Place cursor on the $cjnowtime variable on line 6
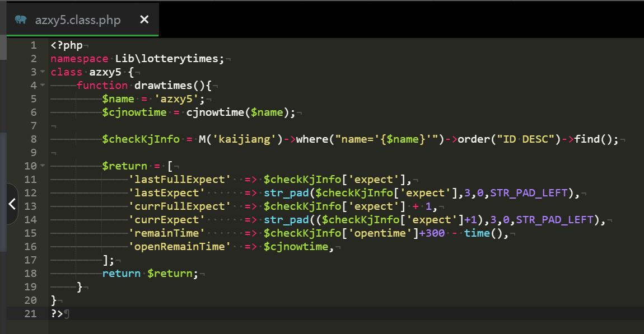 pyautogui.click(x=134, y=112)
